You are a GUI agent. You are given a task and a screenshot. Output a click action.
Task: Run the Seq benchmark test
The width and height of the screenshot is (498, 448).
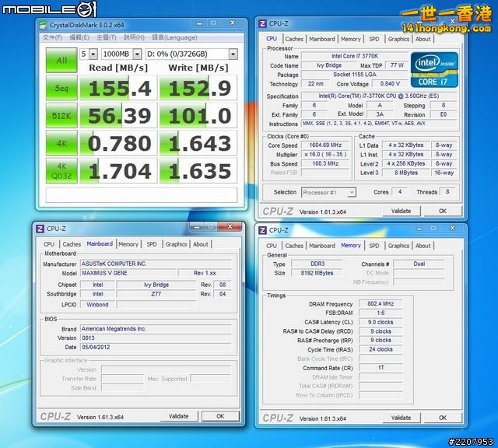tap(61, 89)
